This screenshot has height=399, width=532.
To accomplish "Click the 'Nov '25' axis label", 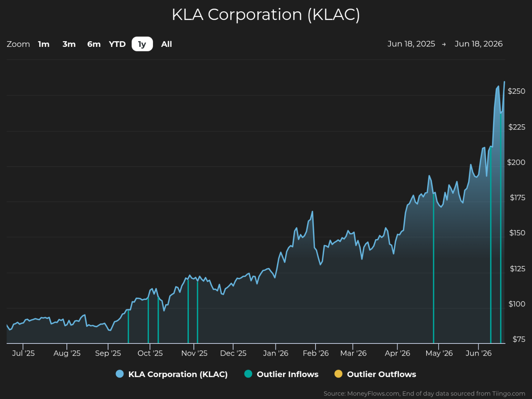I will [x=194, y=353].
